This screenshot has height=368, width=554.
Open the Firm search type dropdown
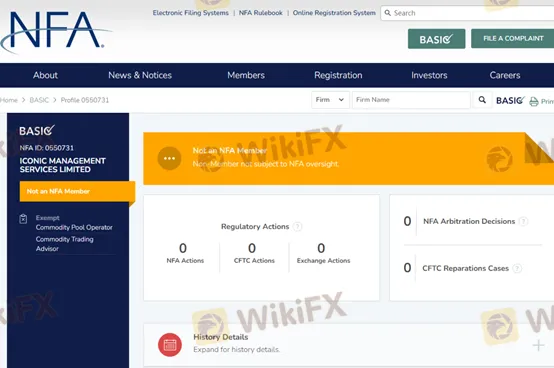330,100
